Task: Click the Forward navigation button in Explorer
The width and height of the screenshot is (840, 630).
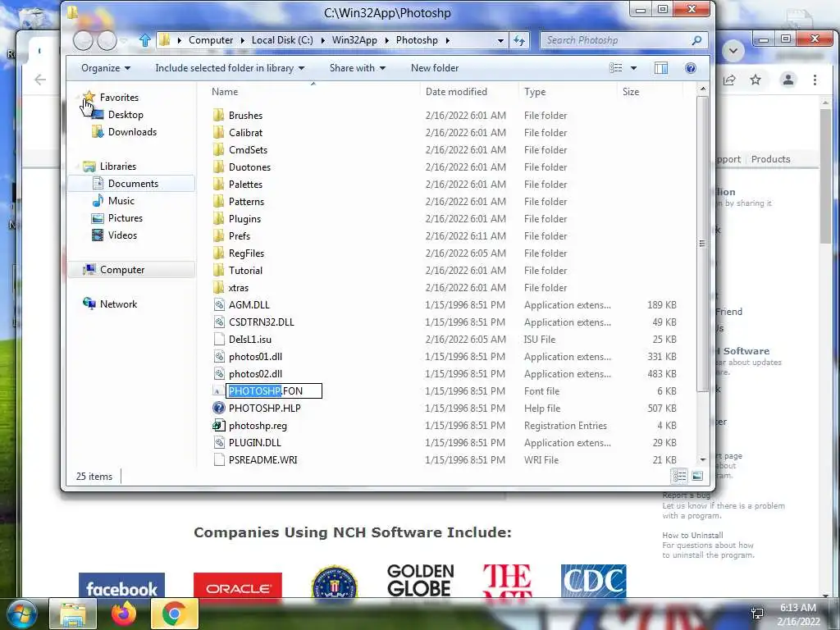Action: click(107, 40)
